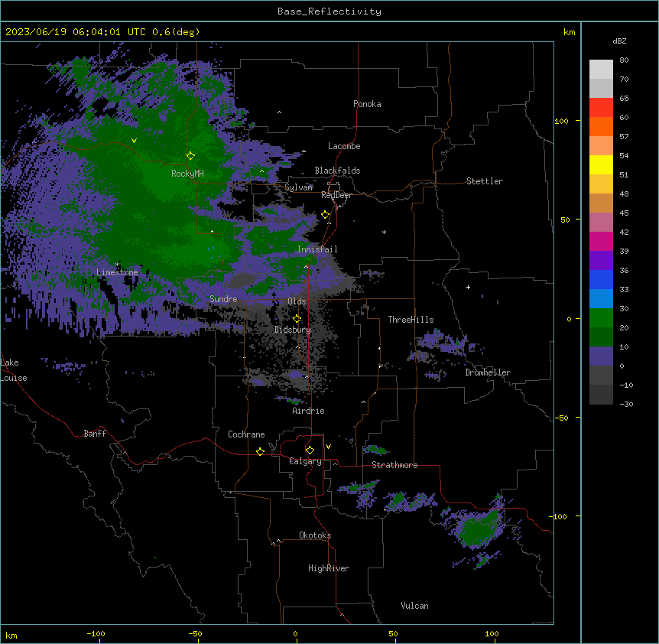The height and width of the screenshot is (644, 659).
Task: Click the Drumheller label
Action: click(488, 372)
